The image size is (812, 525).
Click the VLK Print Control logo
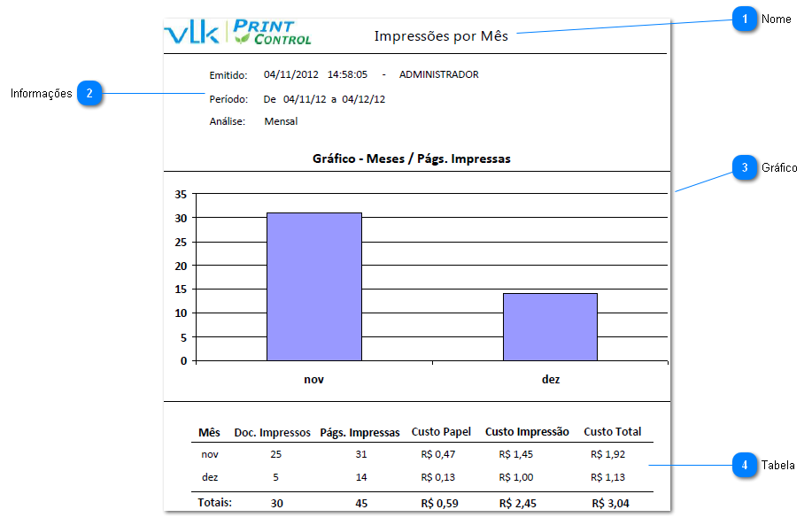237,32
